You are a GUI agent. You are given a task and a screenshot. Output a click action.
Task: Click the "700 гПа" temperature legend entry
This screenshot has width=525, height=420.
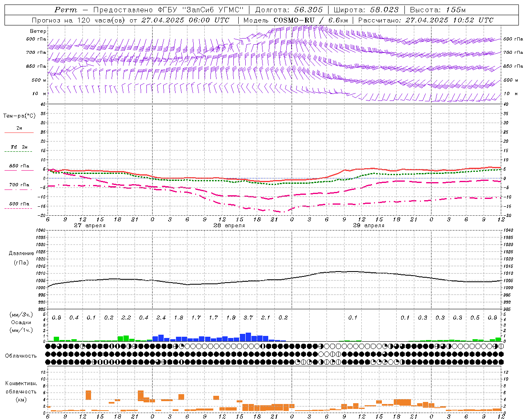coord(19,185)
